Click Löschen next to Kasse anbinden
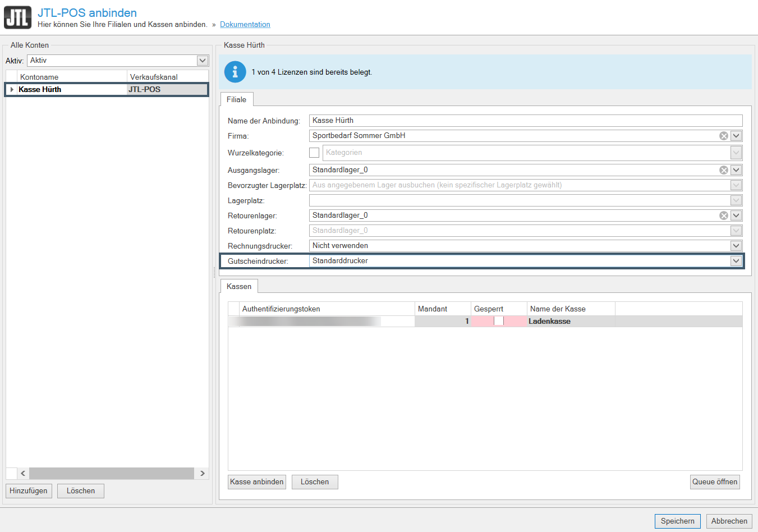The height and width of the screenshot is (532, 758). tap(315, 482)
